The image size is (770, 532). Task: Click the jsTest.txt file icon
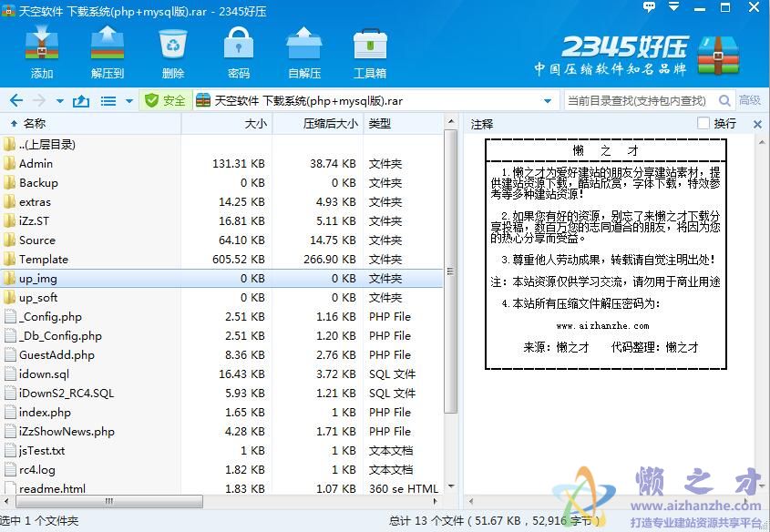(x=10, y=451)
